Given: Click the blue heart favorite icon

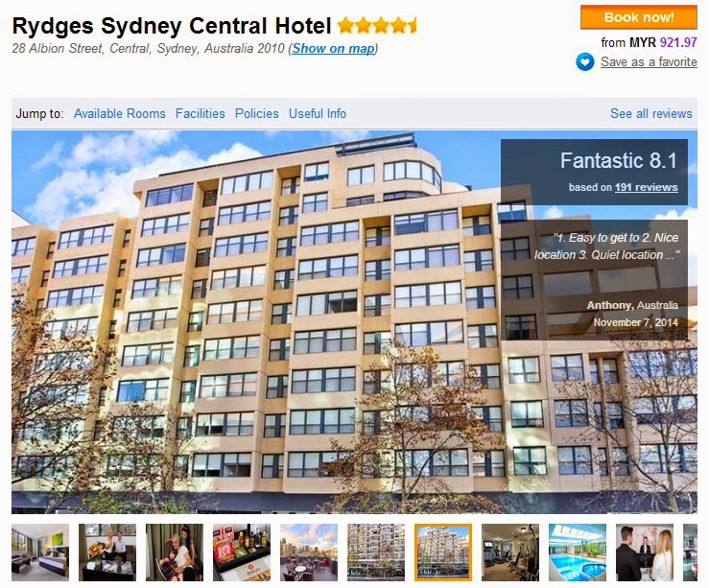Looking at the screenshot, I should tap(584, 62).
